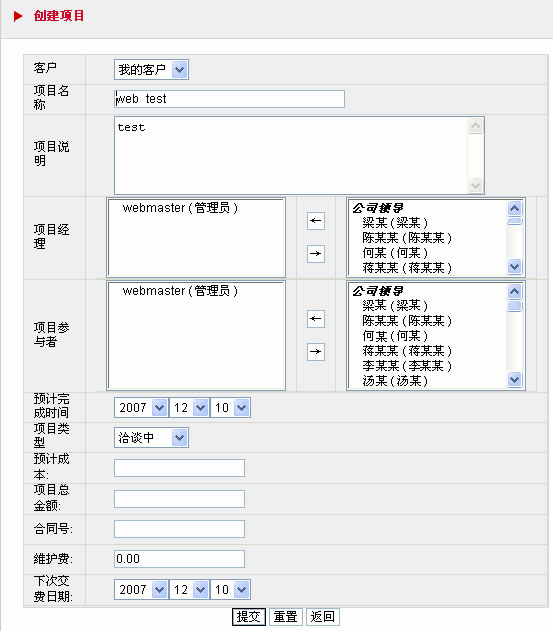Click the 重置 reset button
553x631 pixels.
click(285, 617)
